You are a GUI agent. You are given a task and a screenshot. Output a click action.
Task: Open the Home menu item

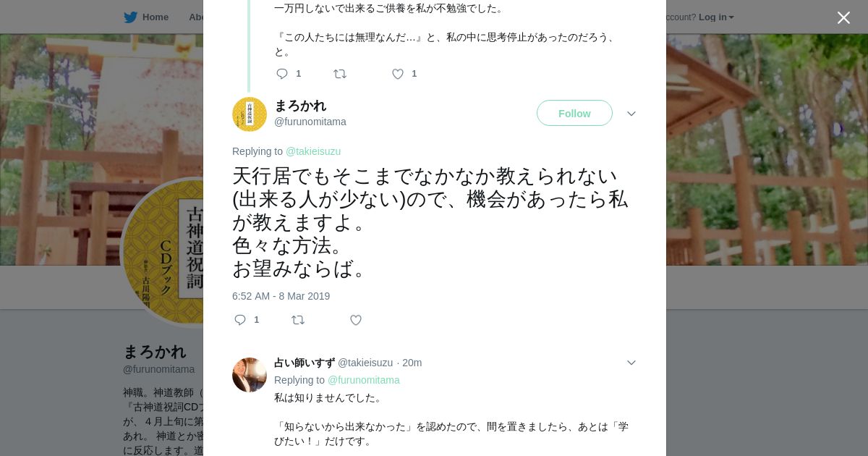pyautogui.click(x=155, y=17)
